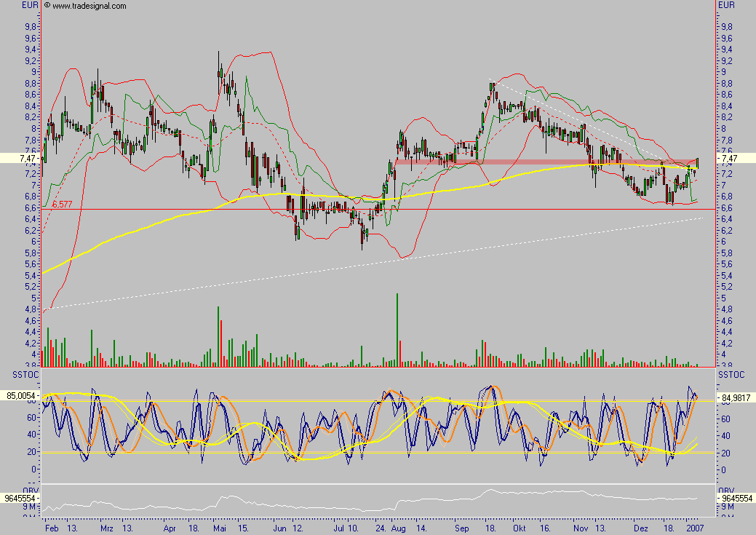756x535 pixels.
Task: Click the red 6,577 level label
Action: click(62, 205)
